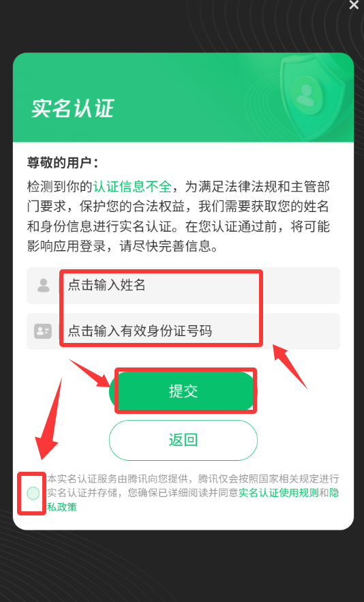Open the 实名认证使用规则 link
Viewport: 364px width, 602px height.
pos(278,493)
